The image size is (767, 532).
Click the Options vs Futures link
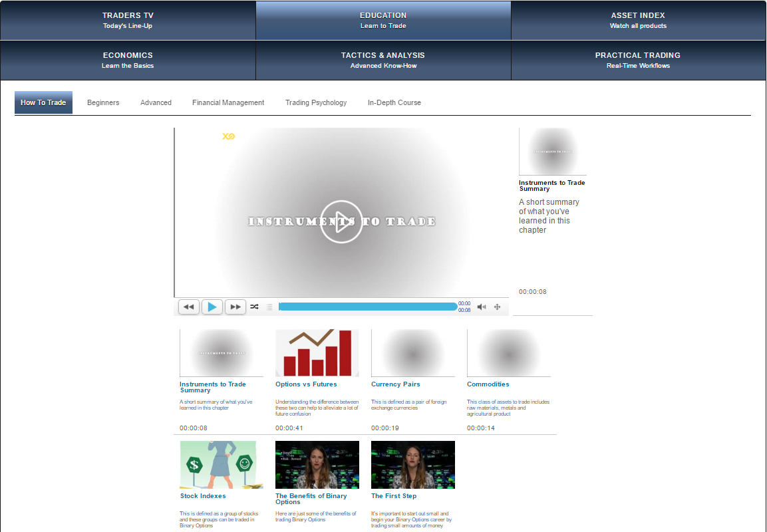tap(306, 384)
